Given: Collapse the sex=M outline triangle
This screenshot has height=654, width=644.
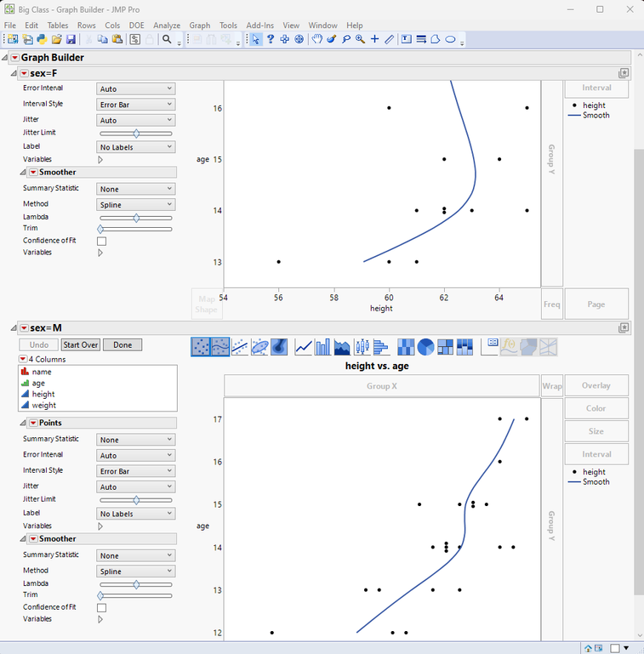Looking at the screenshot, I should [14, 328].
